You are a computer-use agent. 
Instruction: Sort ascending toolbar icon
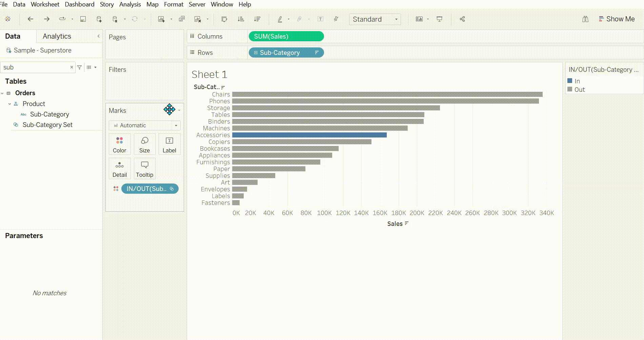pos(241,19)
